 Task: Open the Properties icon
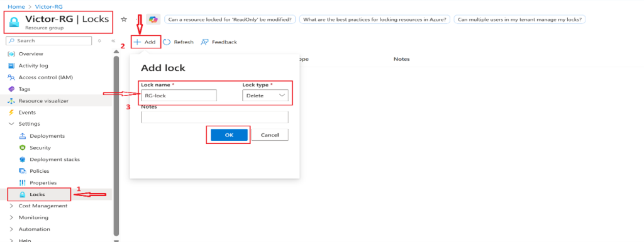point(23,182)
